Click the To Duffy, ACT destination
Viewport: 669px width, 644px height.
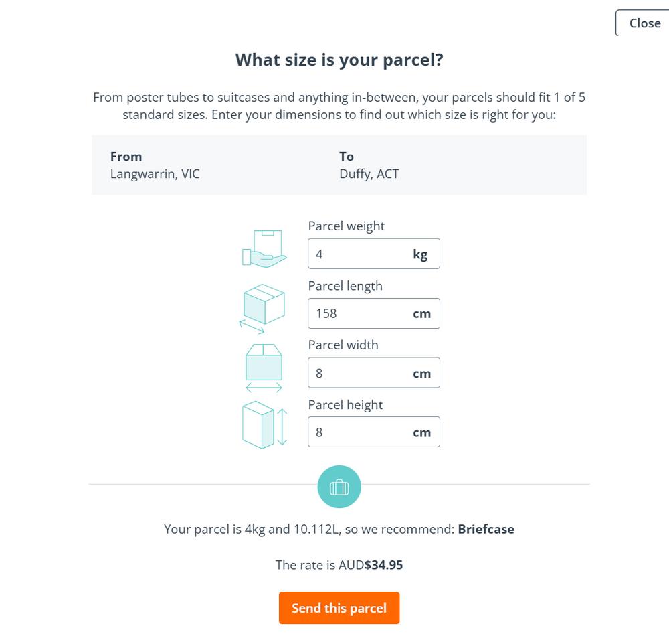click(x=369, y=165)
